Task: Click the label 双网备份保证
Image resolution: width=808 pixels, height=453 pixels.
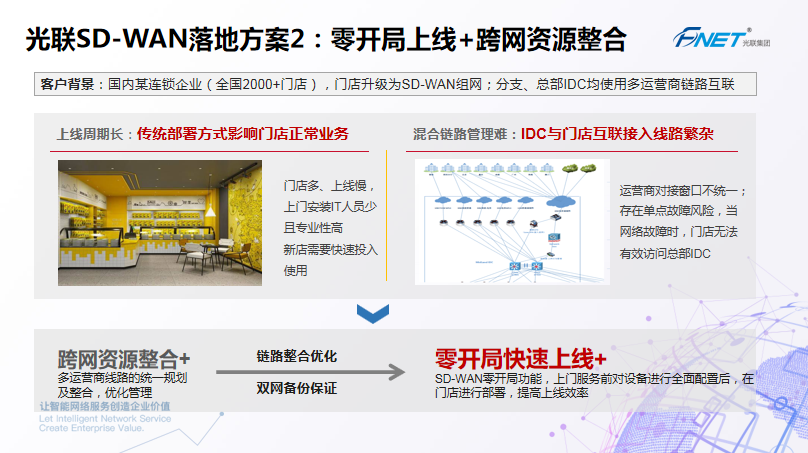Action: coord(297,388)
